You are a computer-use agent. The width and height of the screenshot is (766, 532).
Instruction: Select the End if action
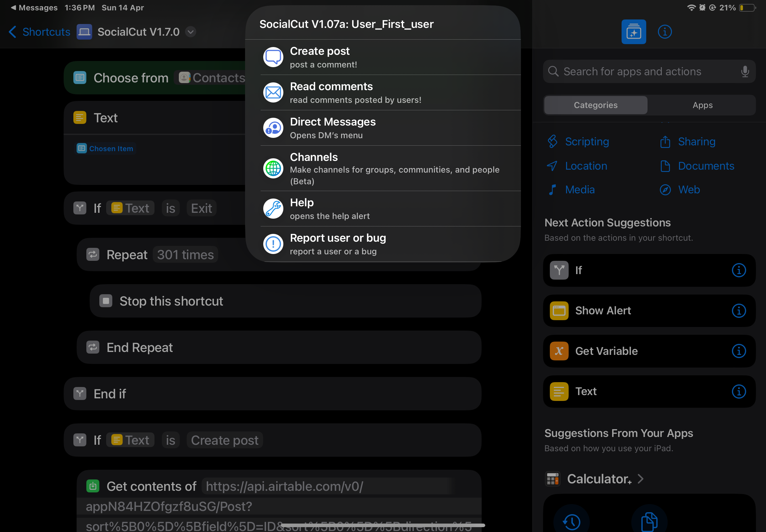tap(272, 394)
